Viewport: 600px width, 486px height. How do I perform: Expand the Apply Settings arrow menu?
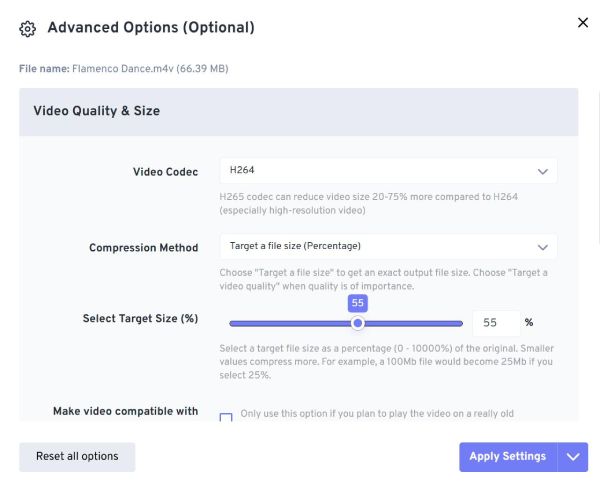pos(573,457)
